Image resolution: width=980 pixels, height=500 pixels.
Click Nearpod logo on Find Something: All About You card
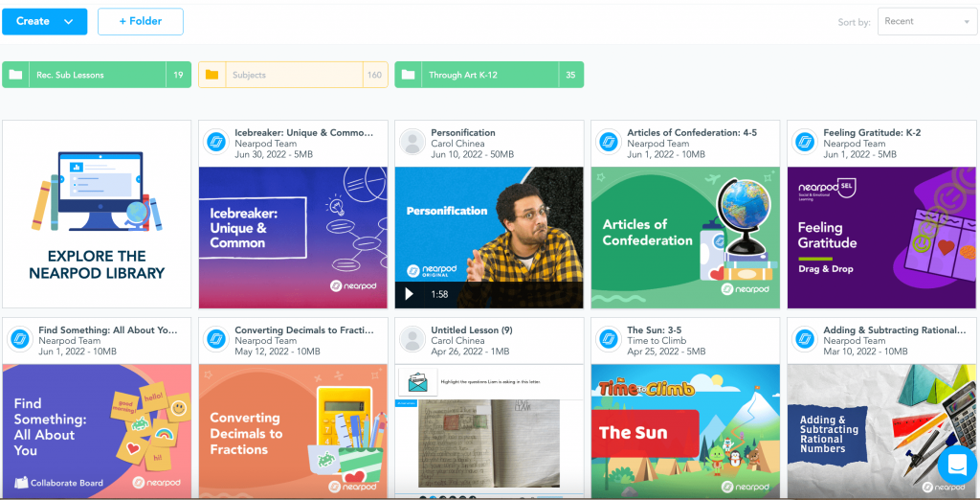pos(20,339)
